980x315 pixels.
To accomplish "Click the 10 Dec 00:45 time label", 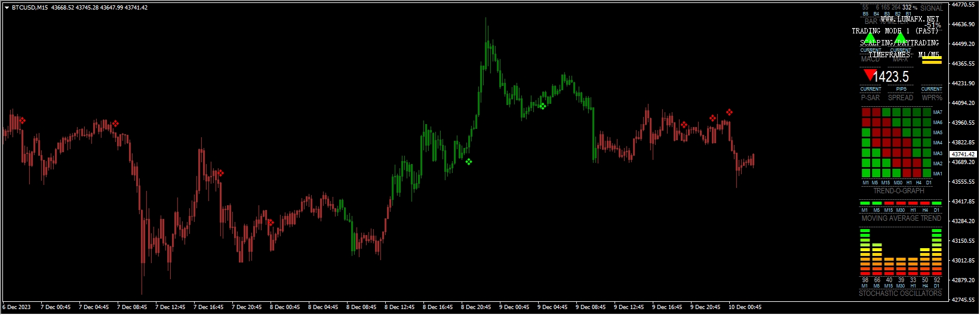I will coord(745,307).
